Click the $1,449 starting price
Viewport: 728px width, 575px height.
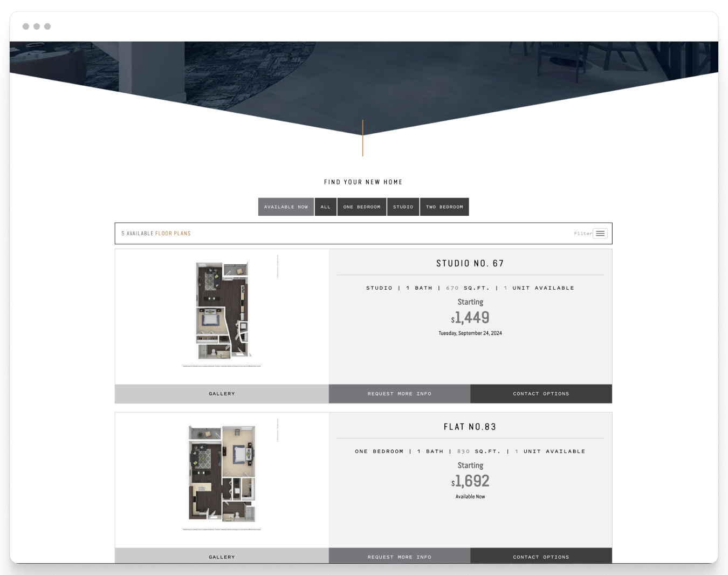pyautogui.click(x=470, y=318)
